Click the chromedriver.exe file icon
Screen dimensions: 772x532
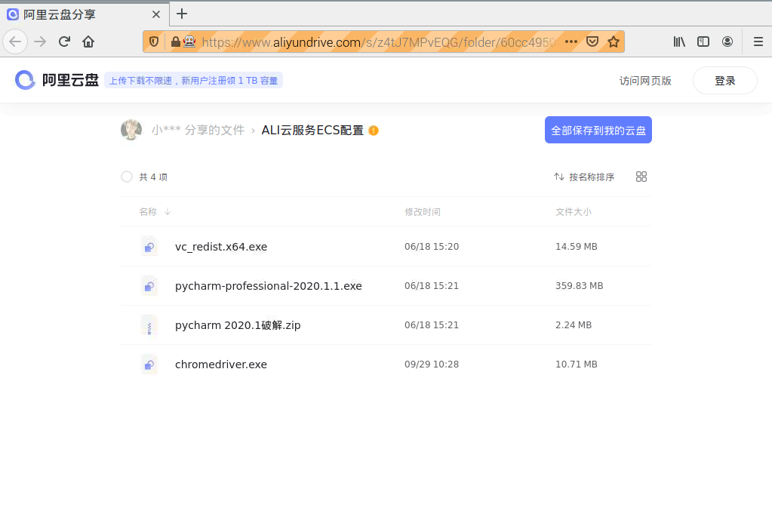[x=149, y=364]
